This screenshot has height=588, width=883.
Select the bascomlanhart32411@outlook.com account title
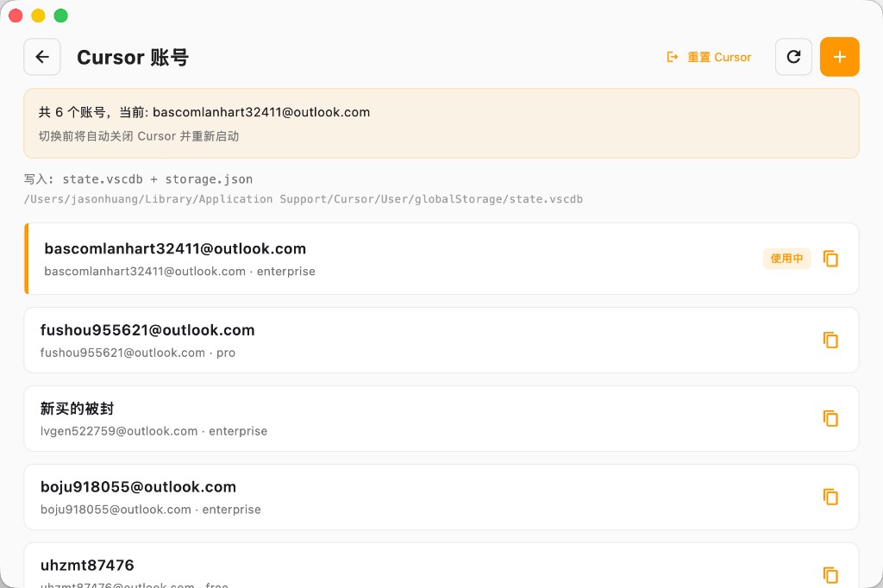pyautogui.click(x=175, y=249)
